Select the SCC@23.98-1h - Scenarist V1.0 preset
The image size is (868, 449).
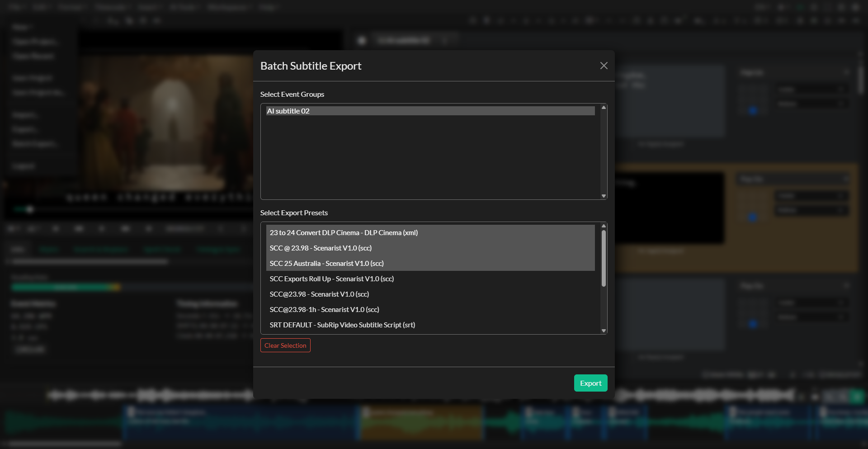coord(407,309)
